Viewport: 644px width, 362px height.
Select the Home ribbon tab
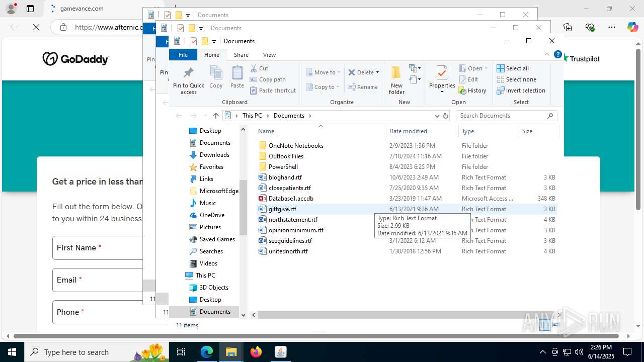(212, 55)
